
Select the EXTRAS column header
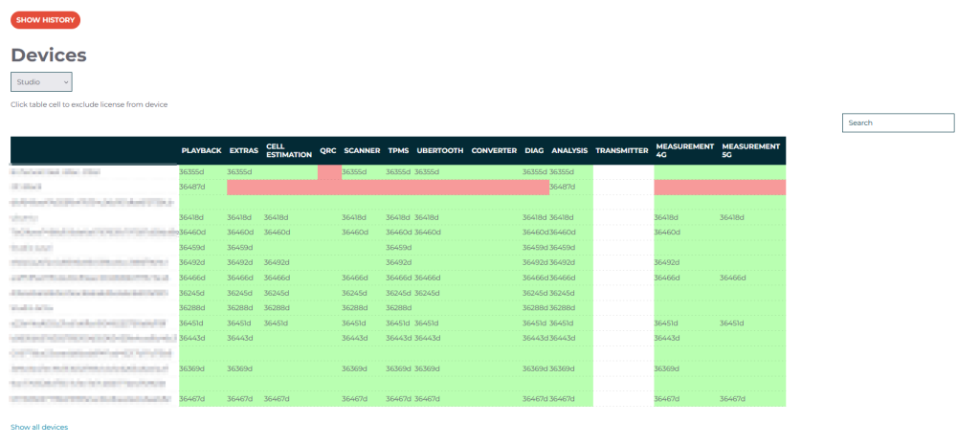[x=244, y=150]
